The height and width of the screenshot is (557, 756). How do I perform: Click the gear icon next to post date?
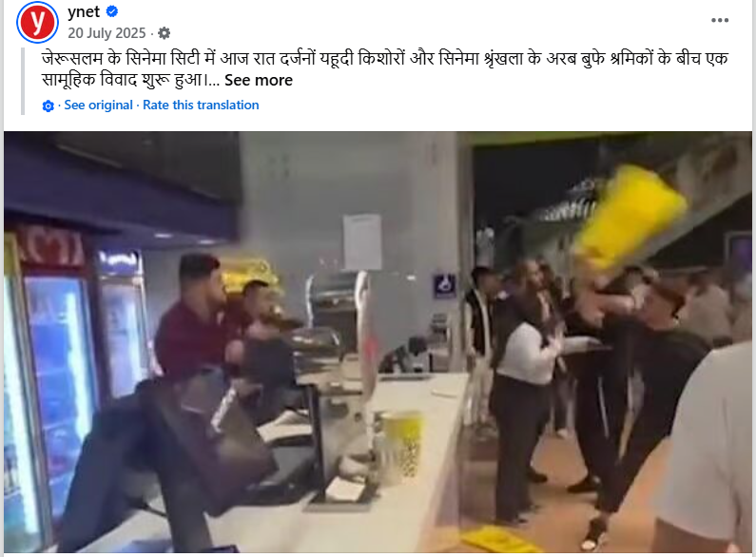click(164, 33)
